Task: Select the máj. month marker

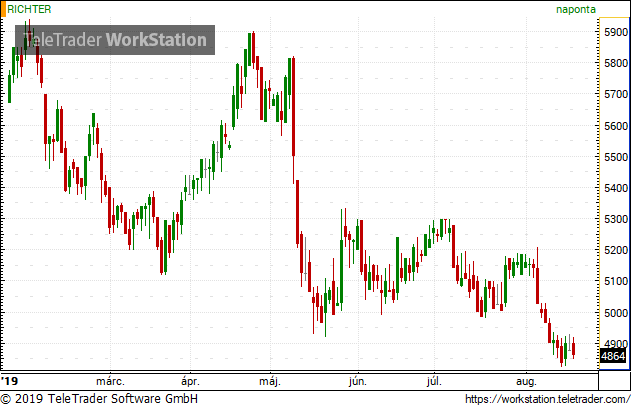Action: click(269, 381)
